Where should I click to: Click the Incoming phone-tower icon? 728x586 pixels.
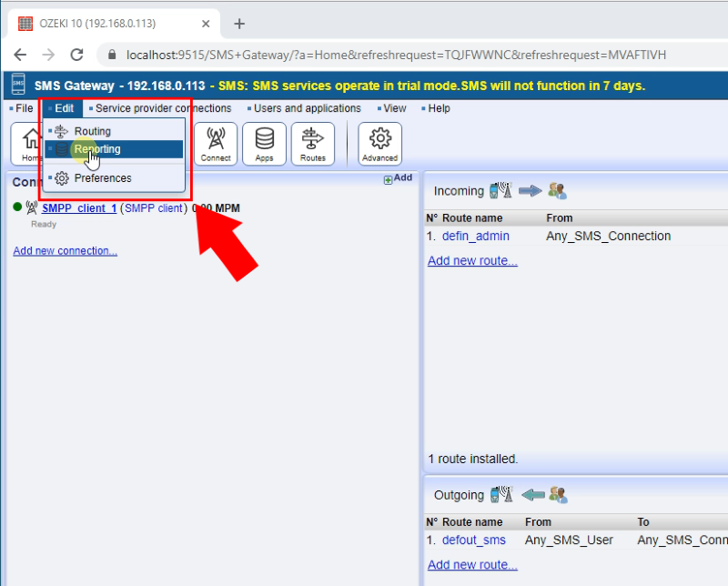tap(501, 190)
